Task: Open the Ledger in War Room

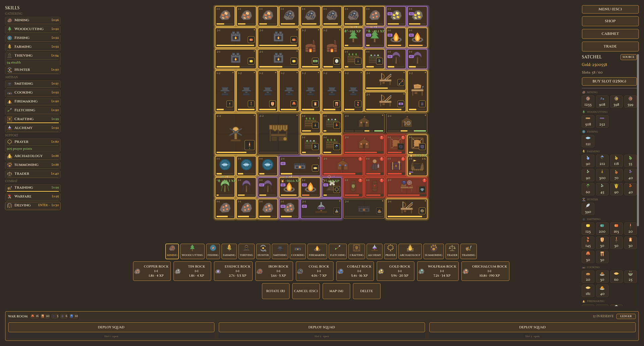Action: click(626, 316)
